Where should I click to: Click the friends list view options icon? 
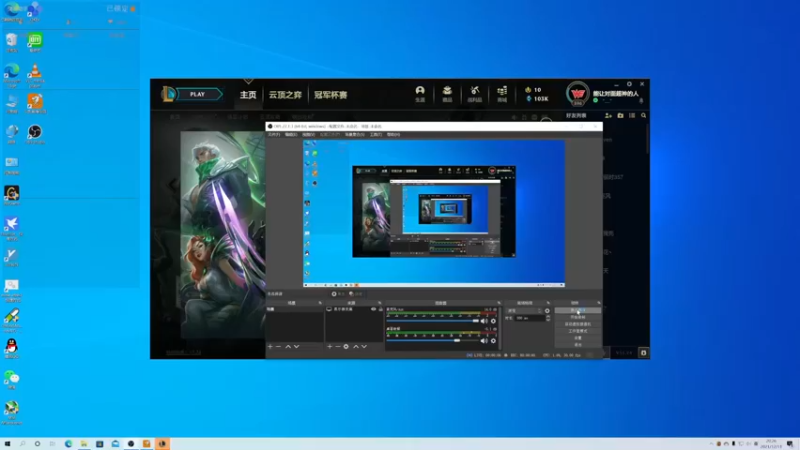[x=632, y=116]
